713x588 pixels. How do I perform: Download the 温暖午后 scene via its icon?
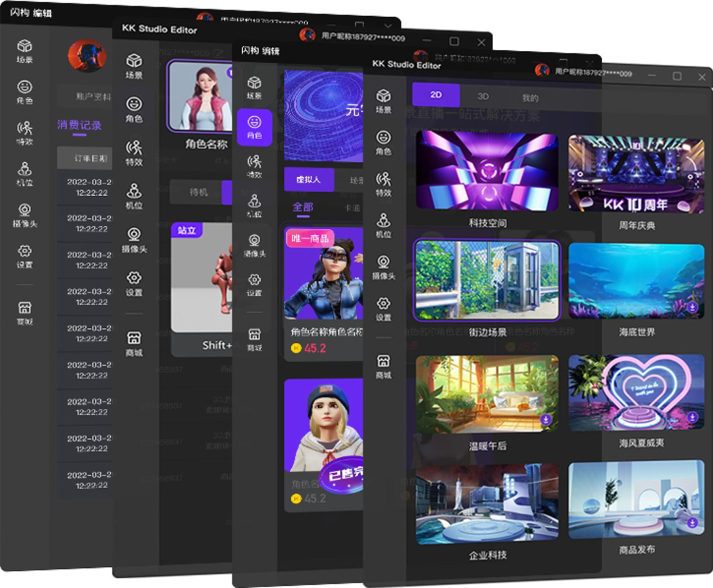(x=546, y=419)
